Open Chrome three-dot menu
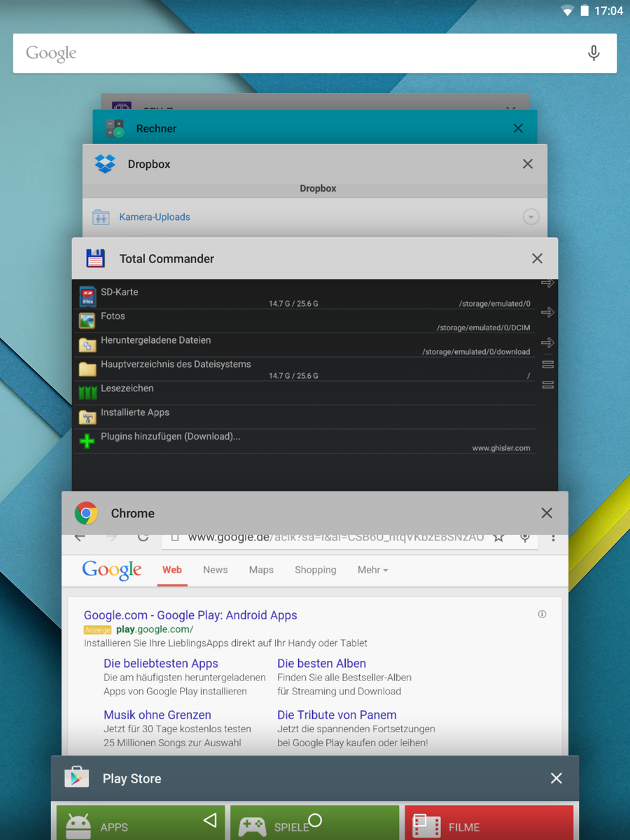 (553, 538)
